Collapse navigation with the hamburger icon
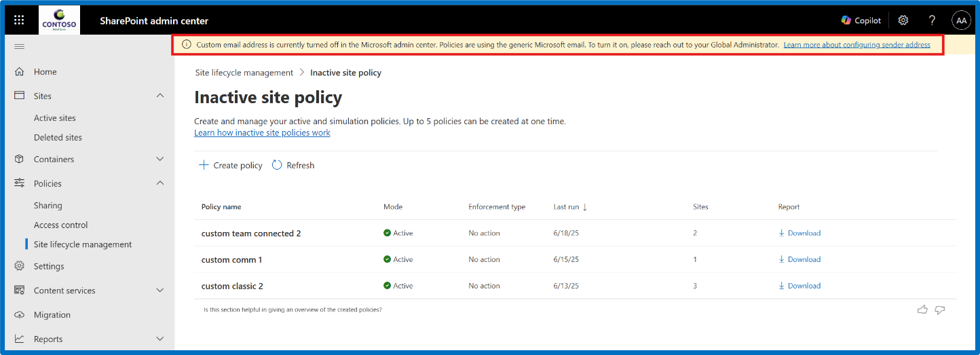This screenshot has height=355, width=980. click(19, 46)
